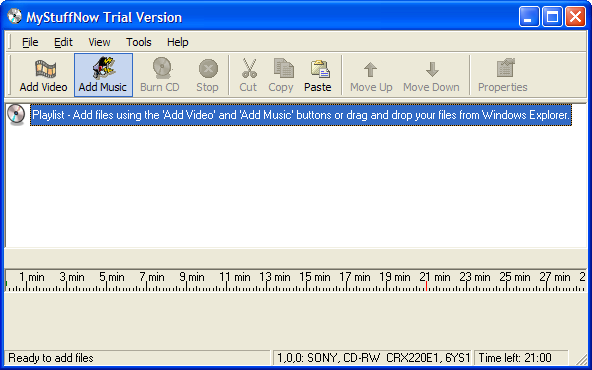Image resolution: width=592 pixels, height=370 pixels.
Task: Click the SONY CD-RW drive status entry
Action: 372,358
